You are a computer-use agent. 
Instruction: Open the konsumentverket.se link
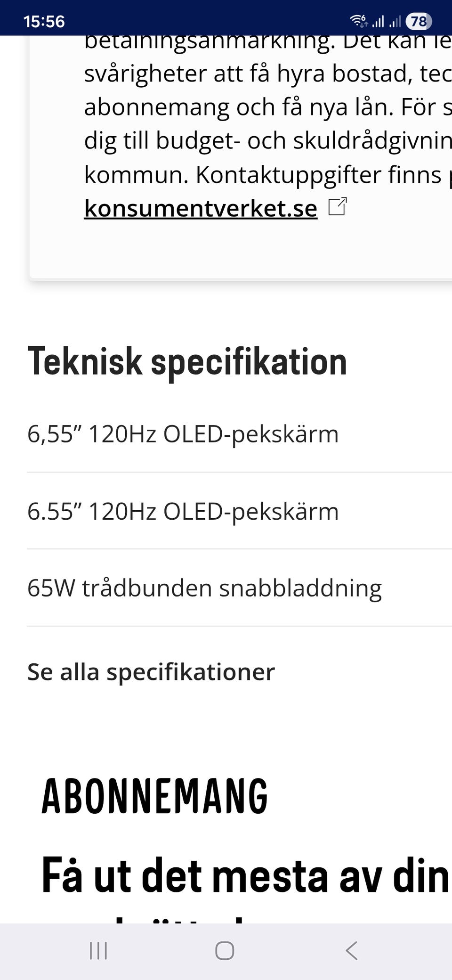201,208
